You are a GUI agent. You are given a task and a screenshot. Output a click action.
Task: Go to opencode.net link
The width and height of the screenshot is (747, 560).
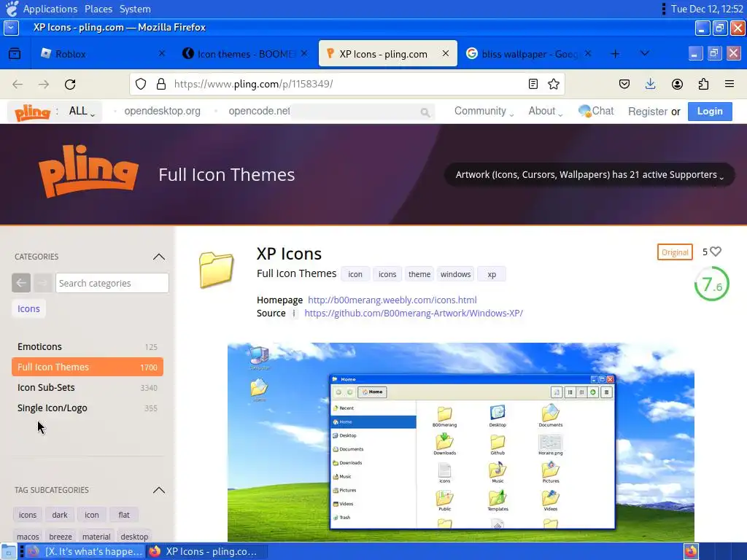(x=259, y=111)
